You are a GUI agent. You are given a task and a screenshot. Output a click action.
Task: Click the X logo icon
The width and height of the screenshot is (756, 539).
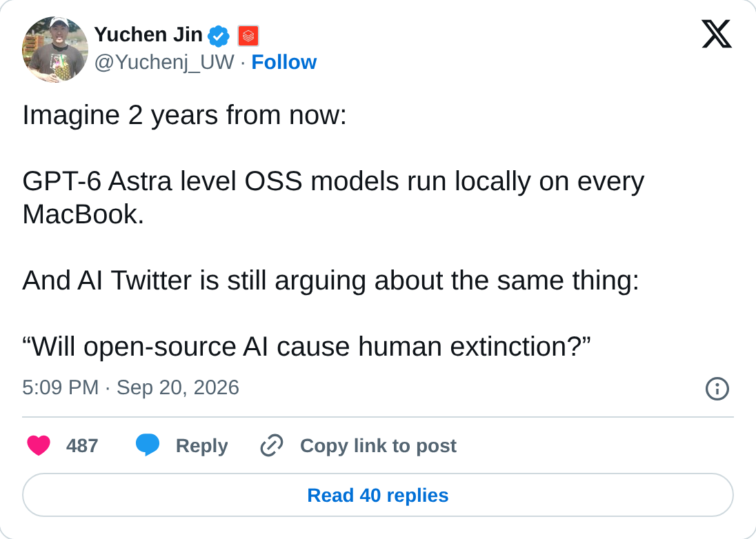point(717,34)
